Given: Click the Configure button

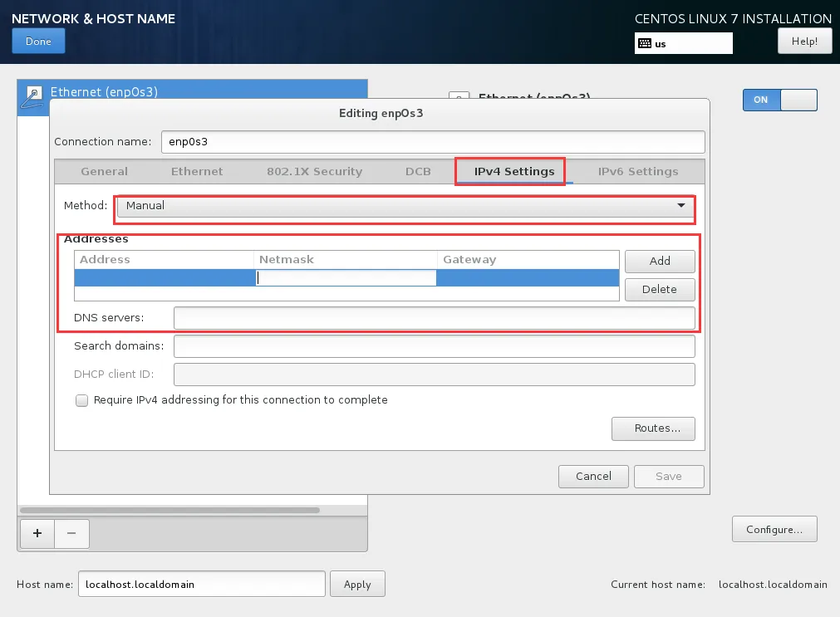Looking at the screenshot, I should [x=774, y=529].
